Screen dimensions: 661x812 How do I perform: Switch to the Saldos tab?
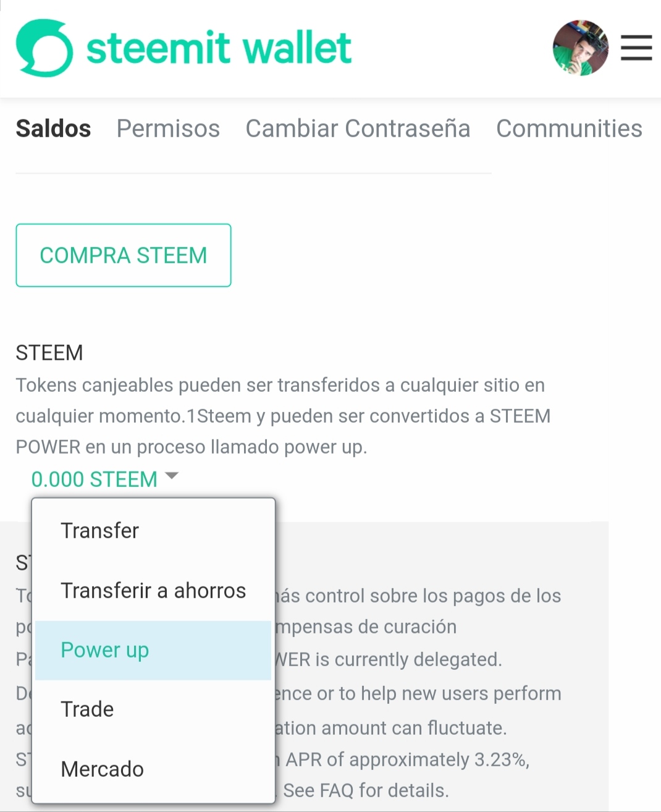pyautogui.click(x=53, y=129)
